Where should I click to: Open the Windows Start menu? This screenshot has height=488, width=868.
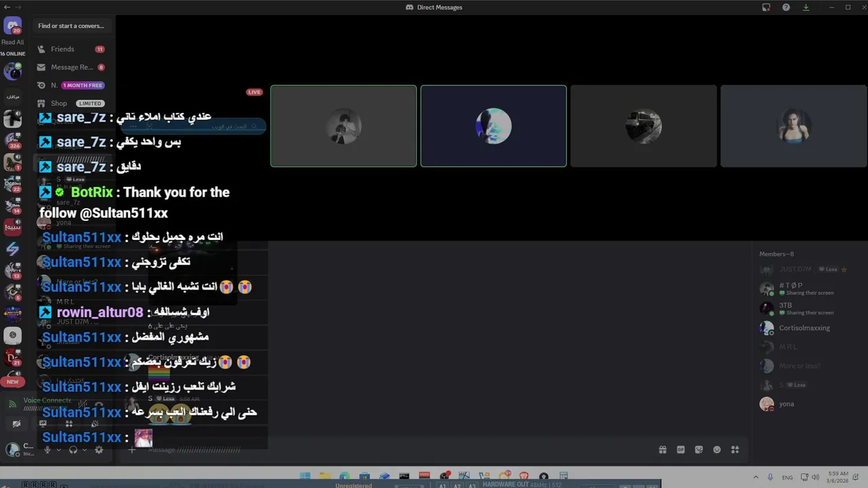click(305, 476)
